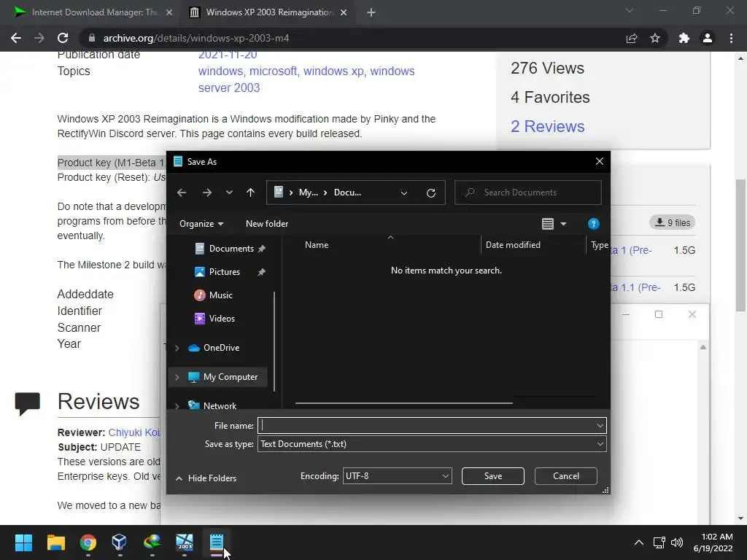Go up one folder level
Image resolution: width=747 pixels, height=560 pixels.
[x=251, y=192]
